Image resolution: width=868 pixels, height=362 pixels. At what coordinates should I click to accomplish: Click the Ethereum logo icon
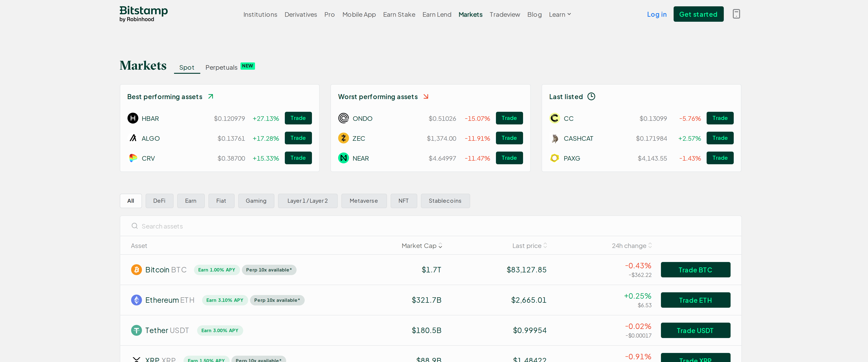[136, 300]
